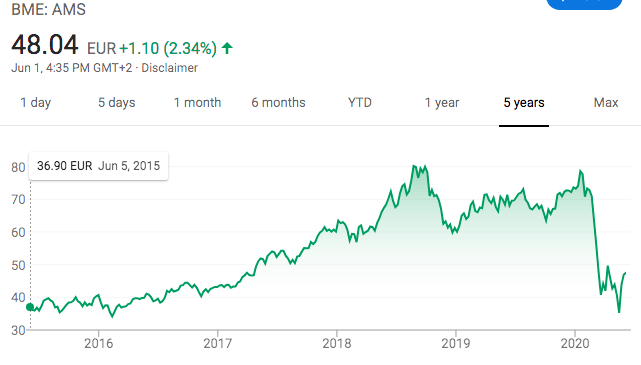The image size is (641, 365).
Task: Click the 36.90 EUR tooltip box
Action: 98,166
